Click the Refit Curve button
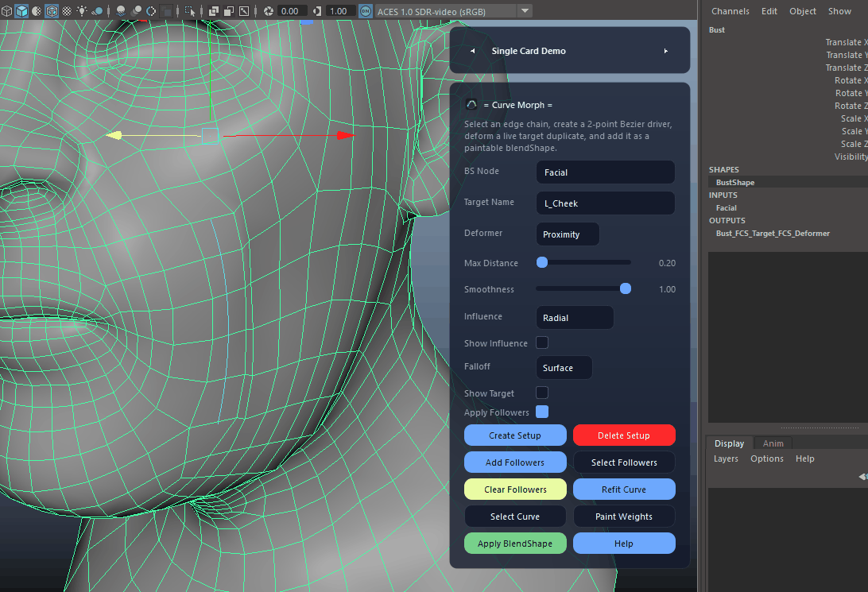Viewport: 868px width, 592px height. coord(624,489)
